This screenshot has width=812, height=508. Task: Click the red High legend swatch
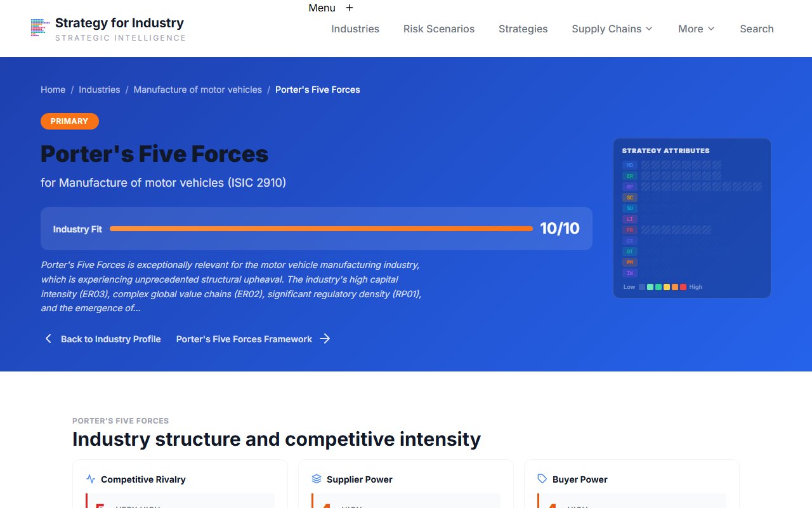click(x=683, y=287)
